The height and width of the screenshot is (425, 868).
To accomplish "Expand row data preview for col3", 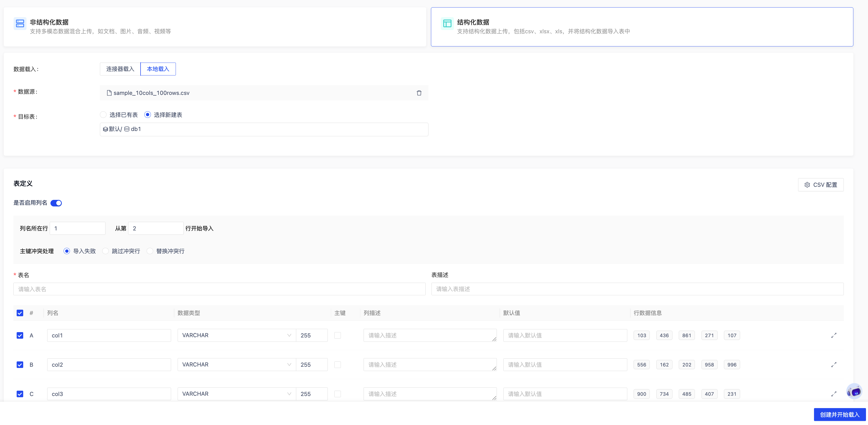I will point(834,394).
